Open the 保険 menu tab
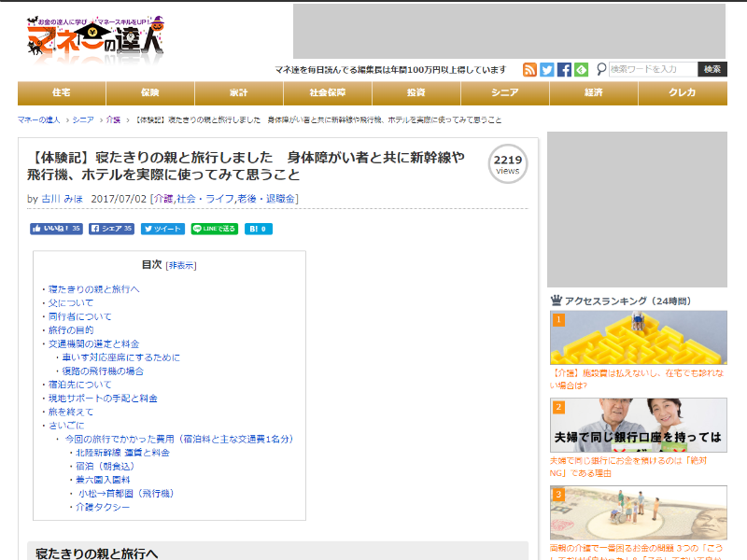The width and height of the screenshot is (747, 560). click(150, 92)
